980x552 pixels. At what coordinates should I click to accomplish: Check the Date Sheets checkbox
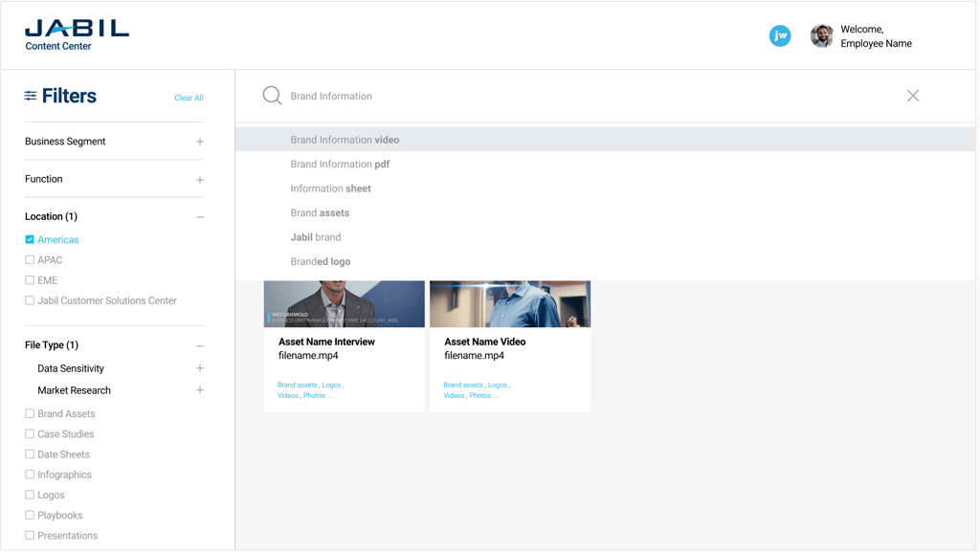[30, 454]
